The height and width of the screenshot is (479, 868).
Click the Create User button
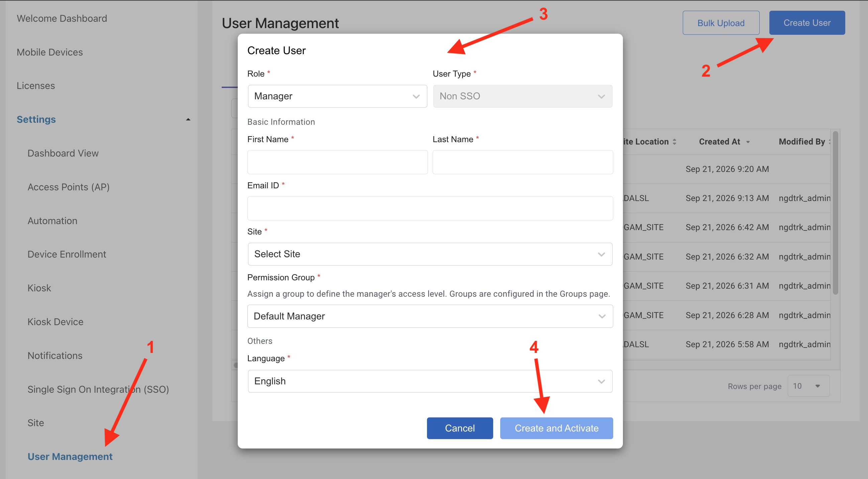click(x=807, y=23)
